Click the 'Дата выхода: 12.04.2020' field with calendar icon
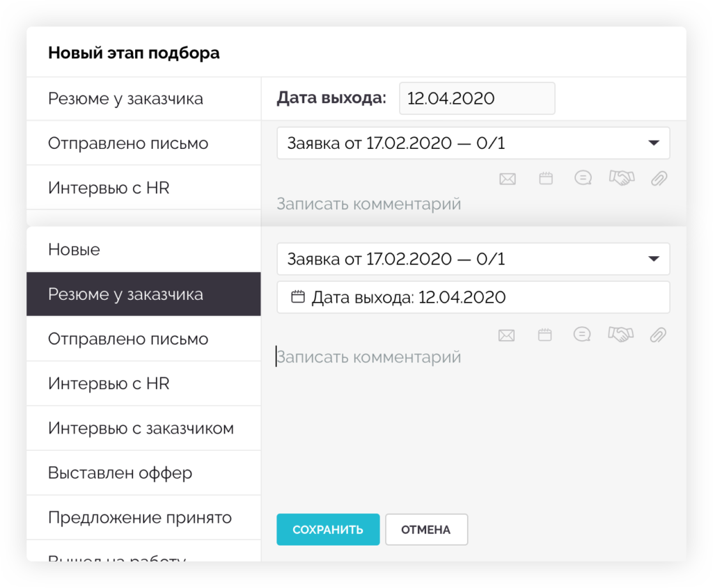The image size is (713, 588). tap(473, 298)
